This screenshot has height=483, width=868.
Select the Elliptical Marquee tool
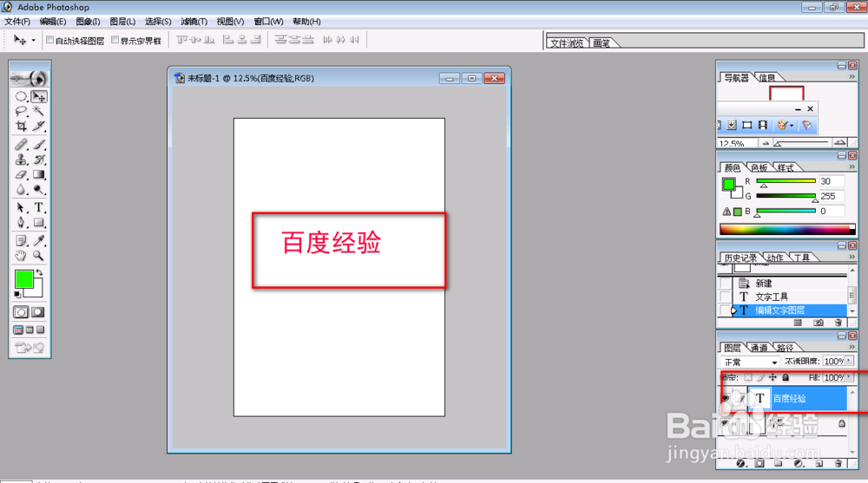21,97
